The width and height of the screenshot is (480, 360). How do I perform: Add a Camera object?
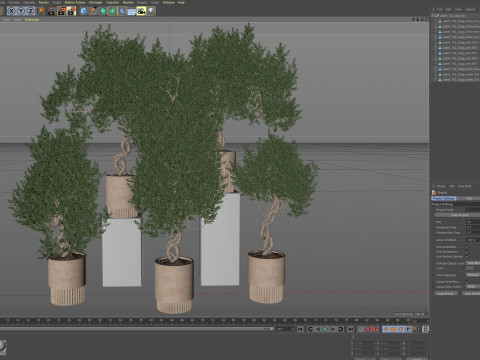[141, 11]
